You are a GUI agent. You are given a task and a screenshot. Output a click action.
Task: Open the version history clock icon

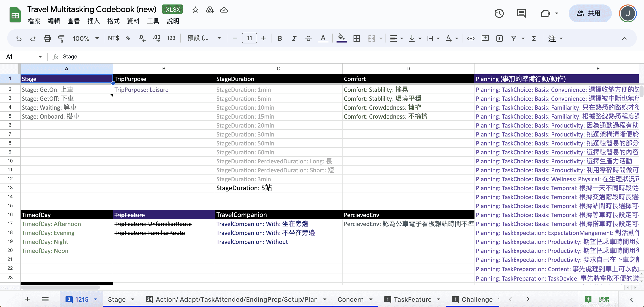click(499, 13)
